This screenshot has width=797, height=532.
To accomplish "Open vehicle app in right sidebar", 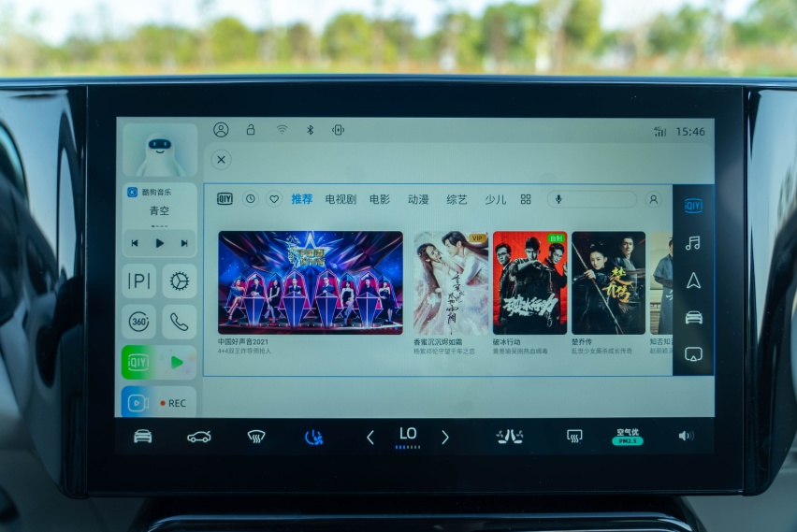I will tap(694, 318).
